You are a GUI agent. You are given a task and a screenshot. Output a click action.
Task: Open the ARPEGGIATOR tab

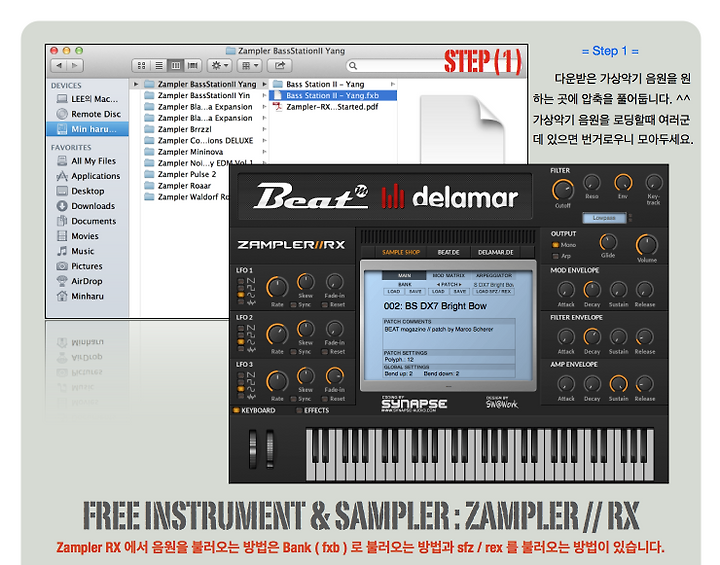[494, 276]
